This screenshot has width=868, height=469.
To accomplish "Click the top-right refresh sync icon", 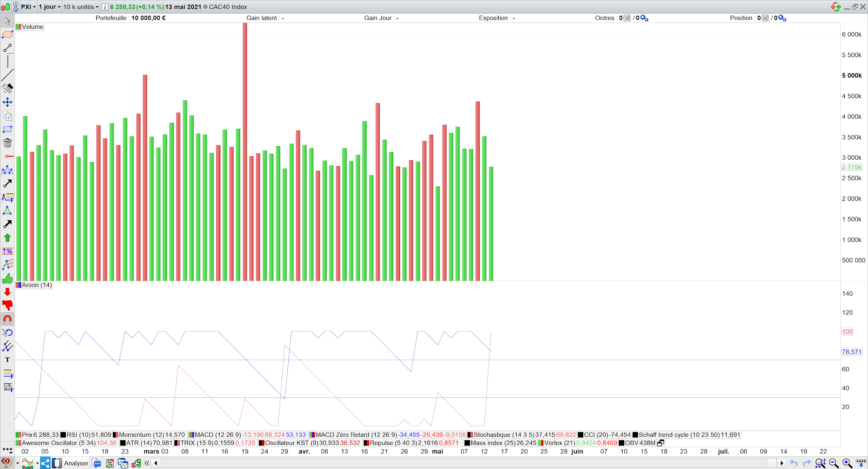I will click(x=836, y=7).
